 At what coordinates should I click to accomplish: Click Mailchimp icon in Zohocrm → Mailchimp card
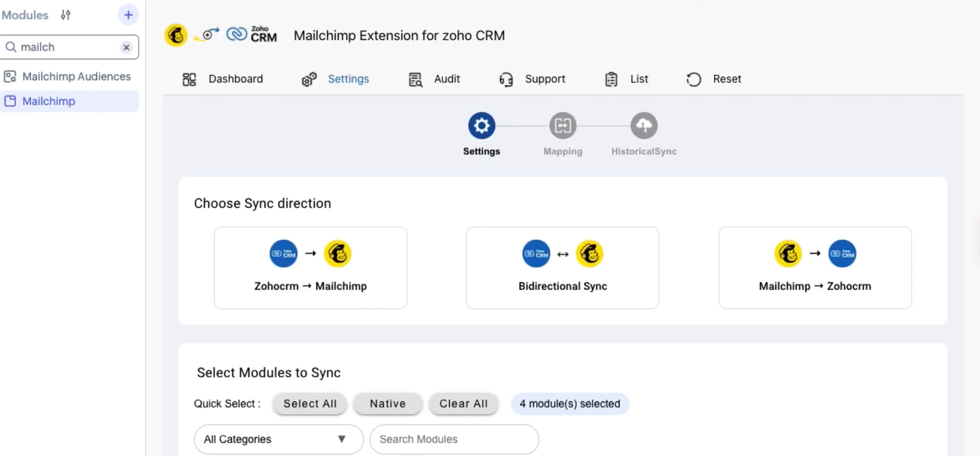337,254
